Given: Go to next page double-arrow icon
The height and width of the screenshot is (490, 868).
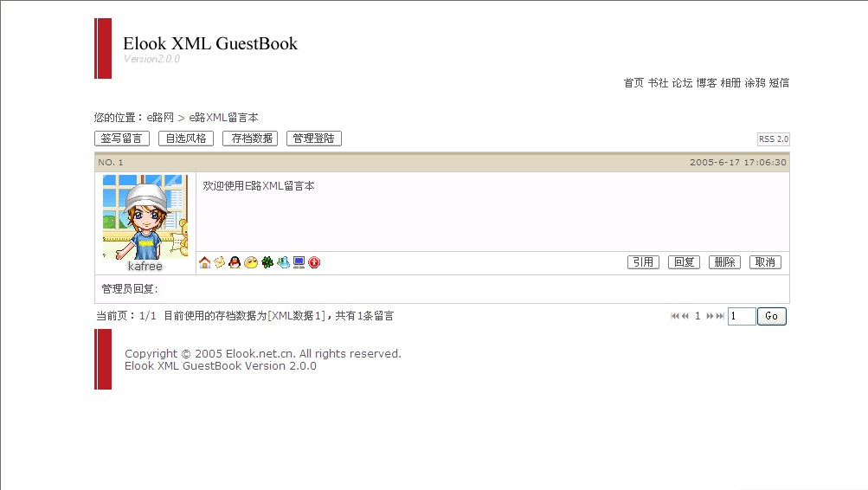Looking at the screenshot, I should click(x=710, y=316).
